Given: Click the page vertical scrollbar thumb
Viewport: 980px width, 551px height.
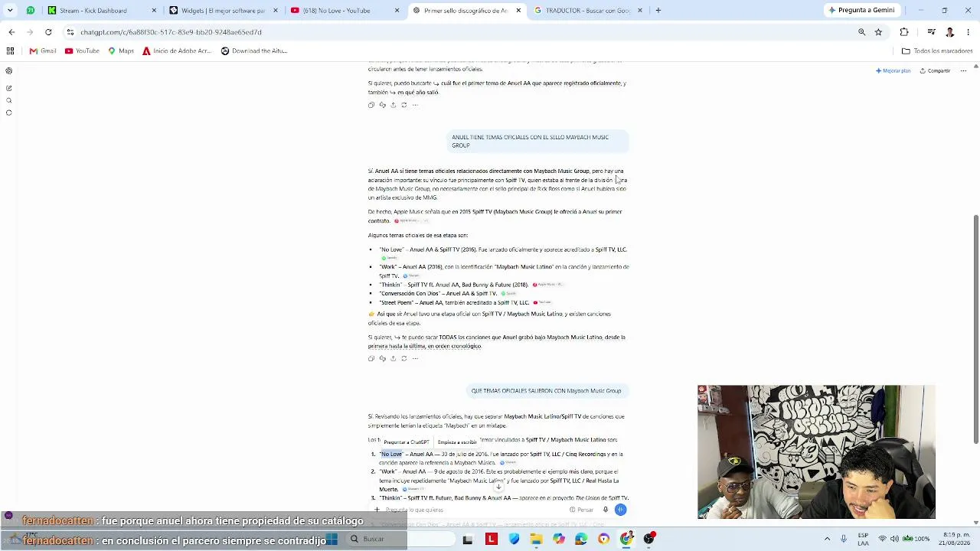Looking at the screenshot, I should coord(975,329).
